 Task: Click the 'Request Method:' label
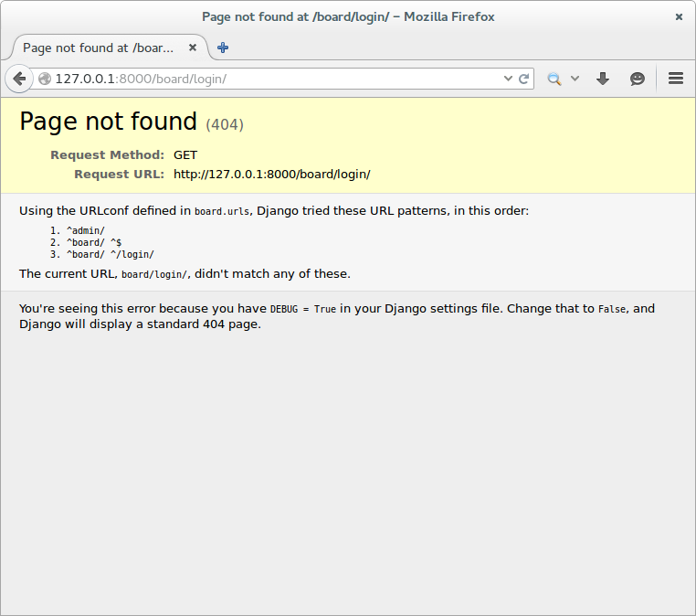(x=108, y=155)
